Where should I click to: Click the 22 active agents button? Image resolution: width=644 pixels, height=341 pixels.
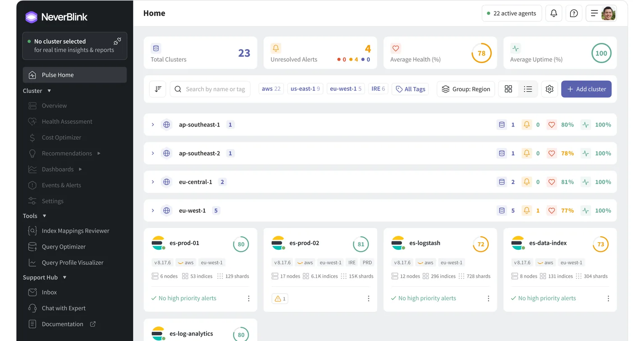[x=511, y=13]
